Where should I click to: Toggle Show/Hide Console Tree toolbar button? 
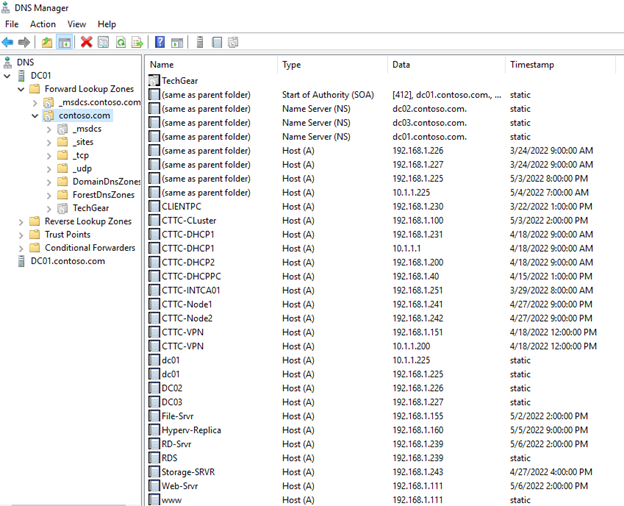point(64,42)
